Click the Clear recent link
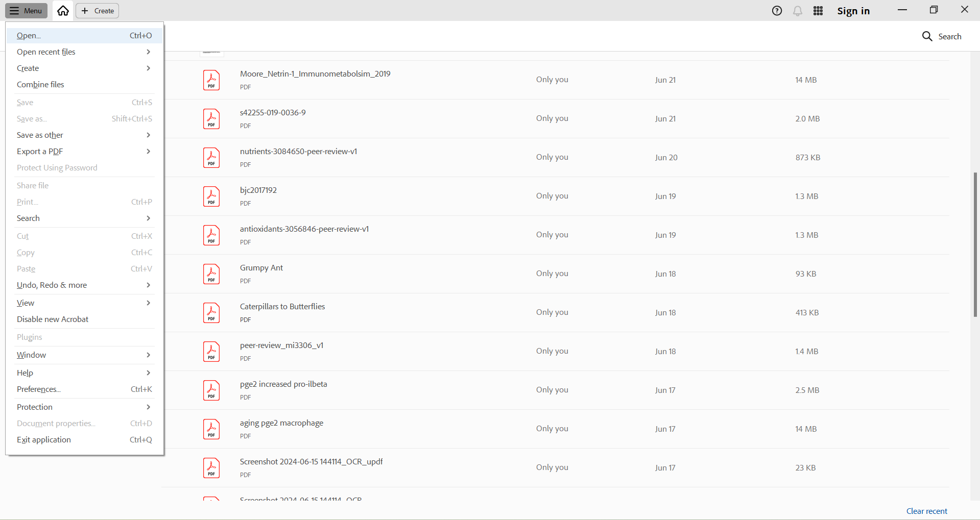The width and height of the screenshot is (980, 520). coord(926,511)
